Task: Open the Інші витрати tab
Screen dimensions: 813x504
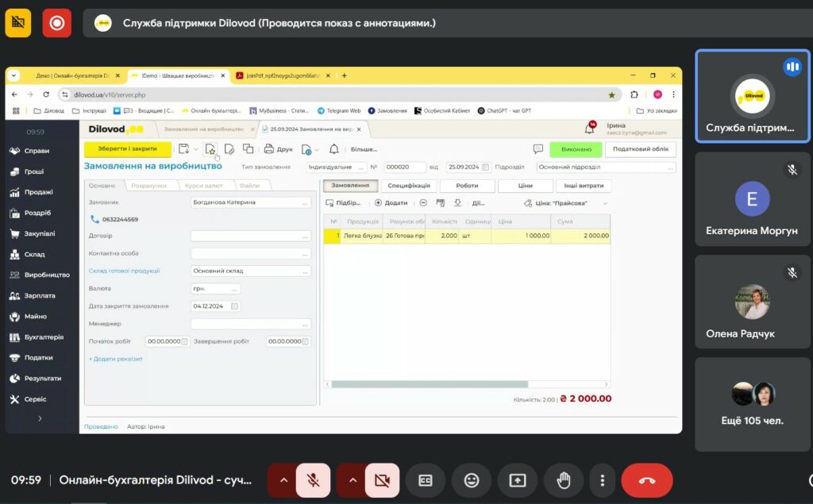Action: (x=584, y=186)
